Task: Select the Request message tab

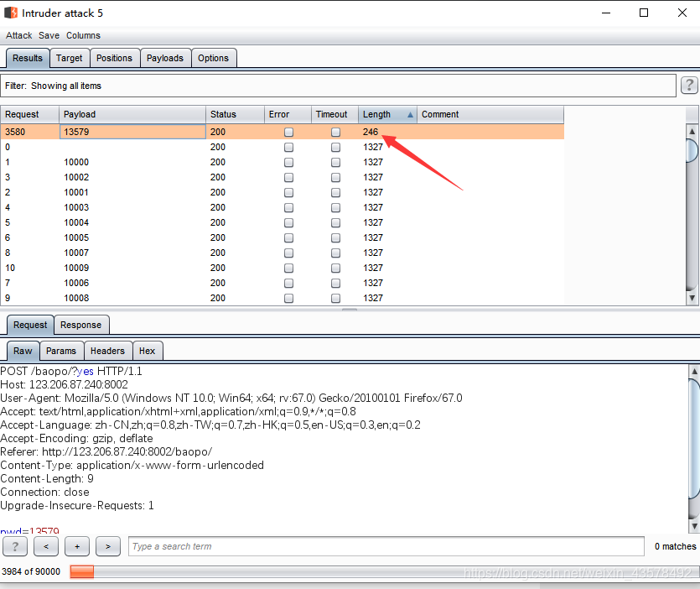Action: point(30,325)
